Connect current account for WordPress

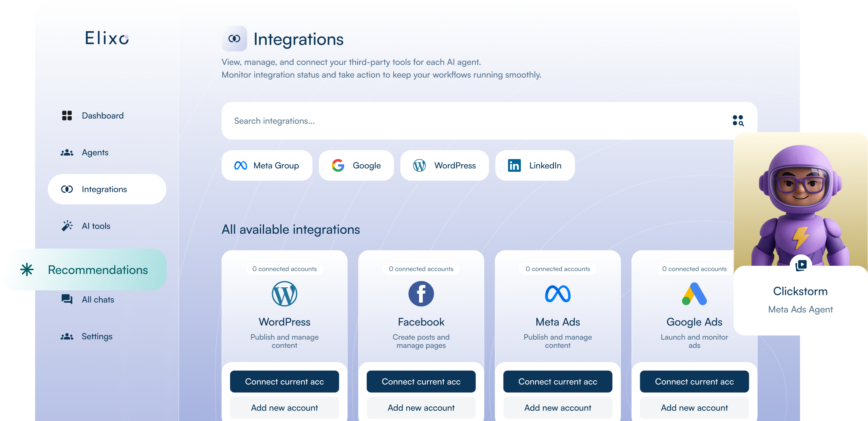pyautogui.click(x=284, y=381)
